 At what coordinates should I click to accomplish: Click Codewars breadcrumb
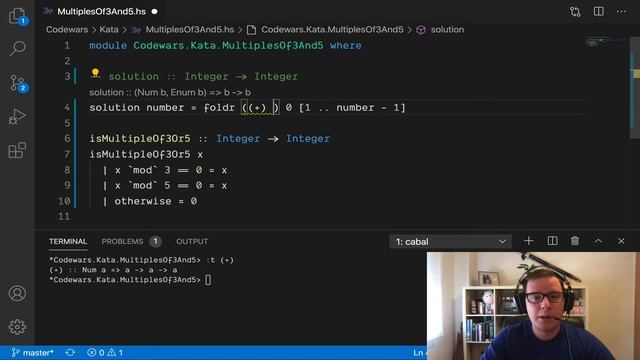[x=67, y=29]
